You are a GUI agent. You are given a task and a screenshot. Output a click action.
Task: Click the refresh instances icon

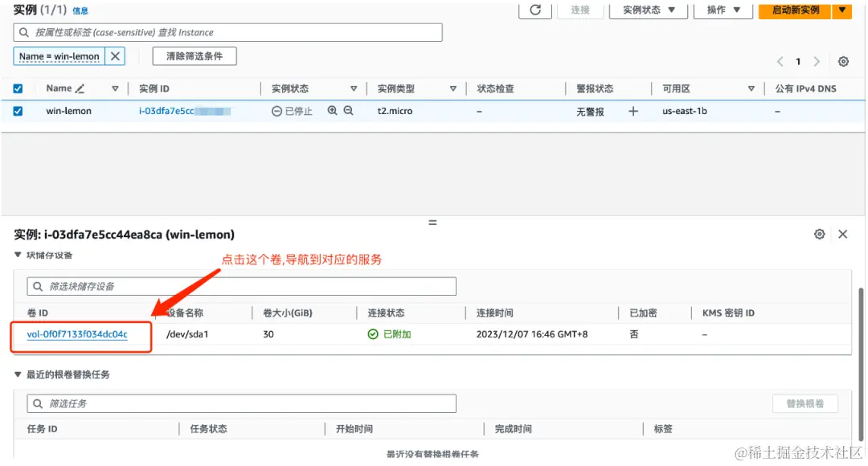pos(534,11)
